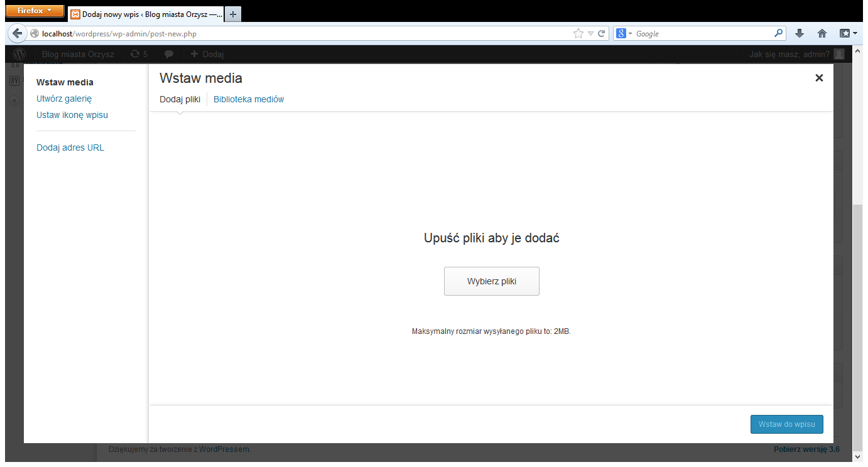Click the updates icon showing 5
The width and height of the screenshot is (868, 467).
click(x=139, y=54)
